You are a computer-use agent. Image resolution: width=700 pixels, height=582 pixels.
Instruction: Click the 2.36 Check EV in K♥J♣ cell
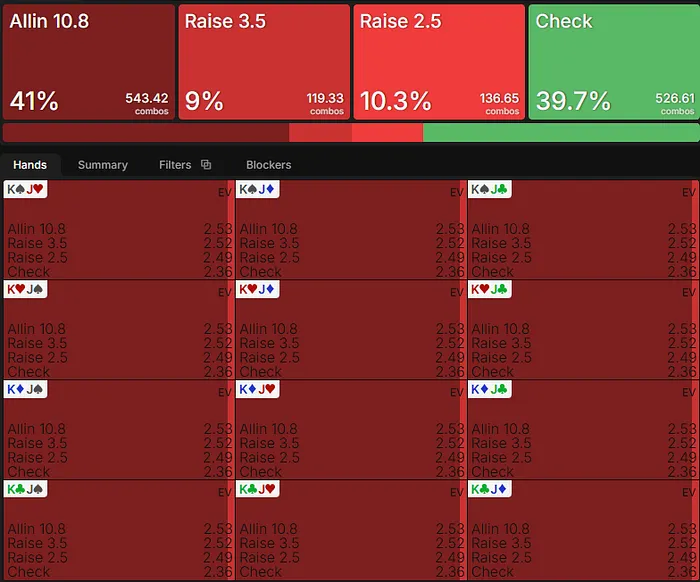[x=682, y=372]
